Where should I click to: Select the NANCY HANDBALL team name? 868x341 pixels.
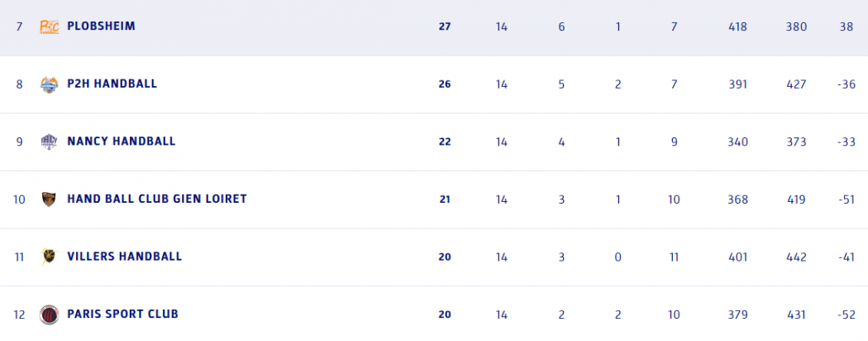point(121,142)
